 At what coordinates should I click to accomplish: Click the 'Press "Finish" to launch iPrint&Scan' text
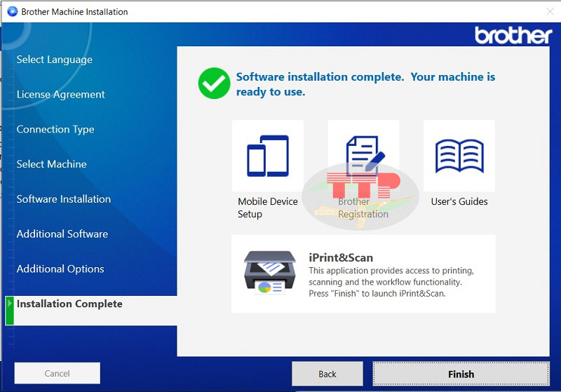click(377, 294)
